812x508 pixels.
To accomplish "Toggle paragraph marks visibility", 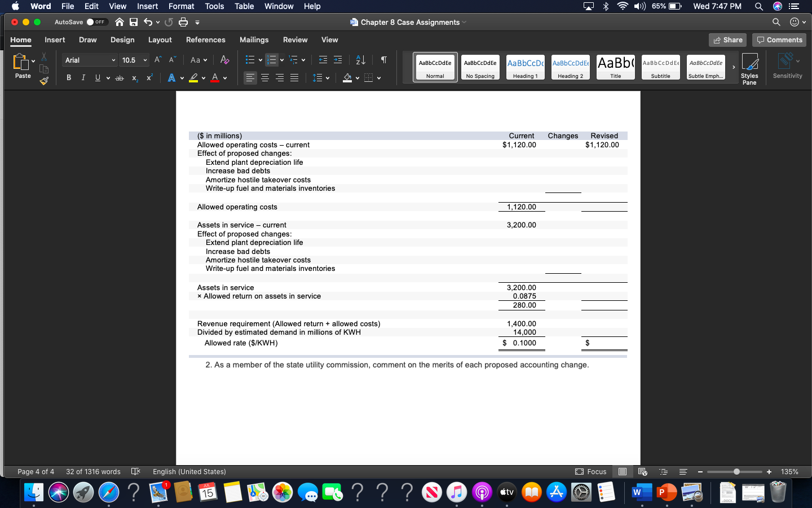I will click(x=383, y=59).
